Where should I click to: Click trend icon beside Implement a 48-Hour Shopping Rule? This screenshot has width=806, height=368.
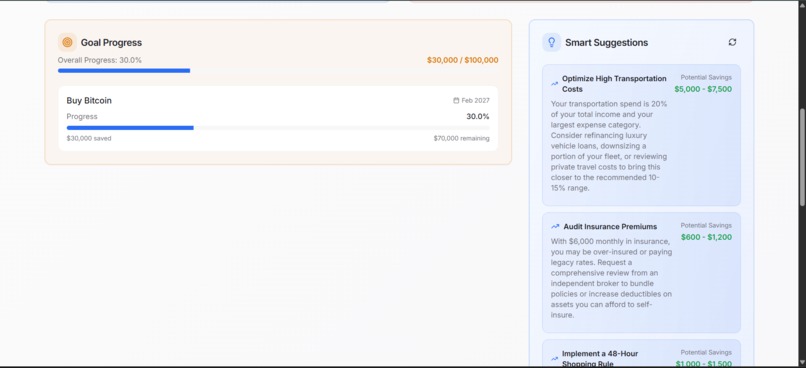pos(555,359)
